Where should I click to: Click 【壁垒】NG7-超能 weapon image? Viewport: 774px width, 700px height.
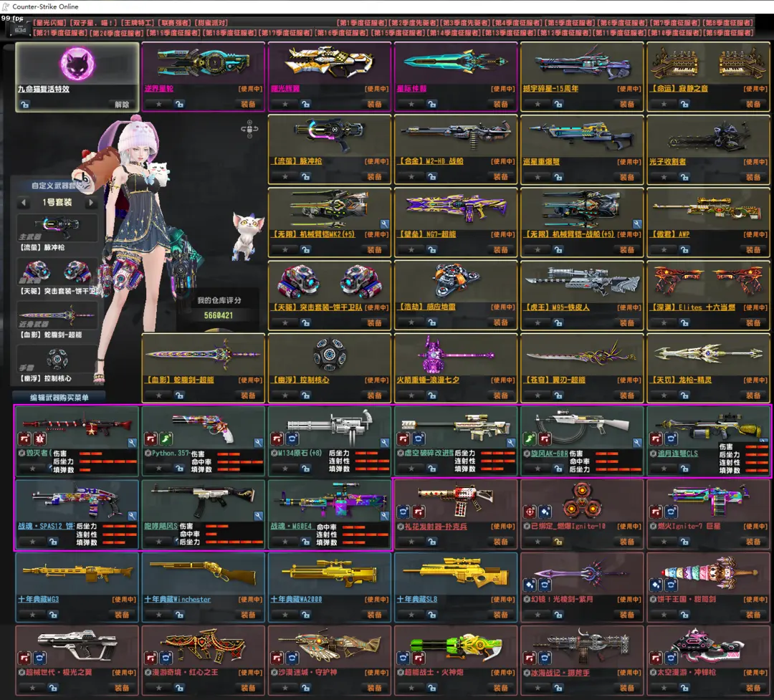tap(455, 208)
